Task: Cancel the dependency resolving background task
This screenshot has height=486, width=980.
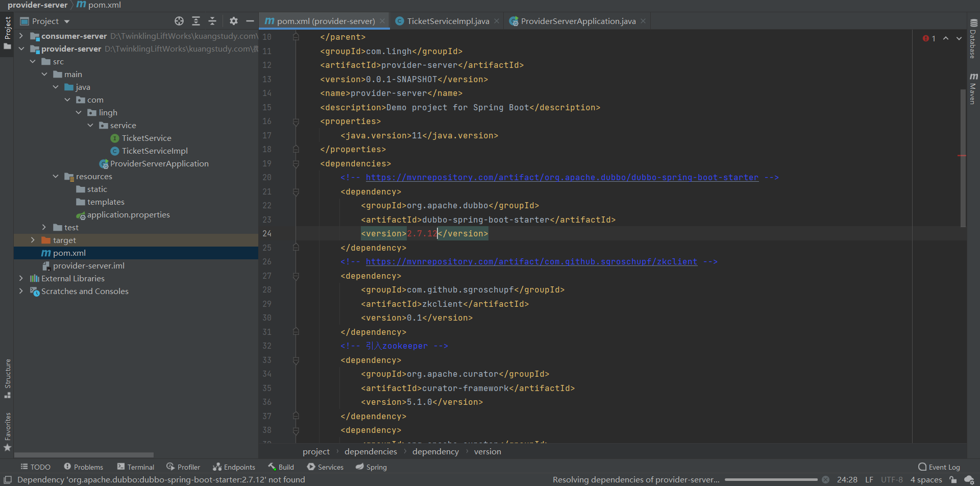Action: [825, 479]
